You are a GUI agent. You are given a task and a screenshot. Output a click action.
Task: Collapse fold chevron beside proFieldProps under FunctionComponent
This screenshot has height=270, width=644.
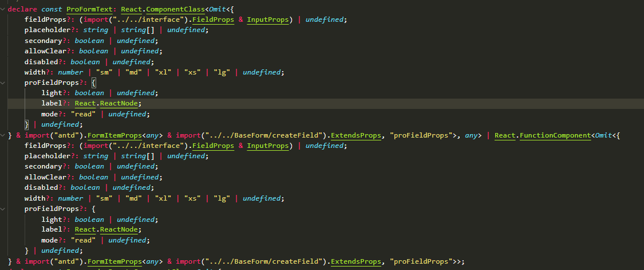pos(3,209)
